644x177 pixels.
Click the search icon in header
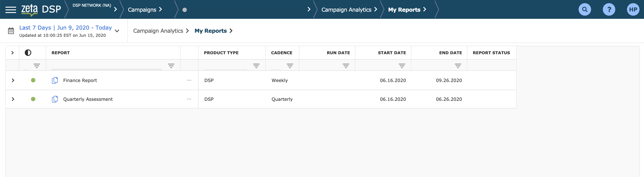coord(584,10)
